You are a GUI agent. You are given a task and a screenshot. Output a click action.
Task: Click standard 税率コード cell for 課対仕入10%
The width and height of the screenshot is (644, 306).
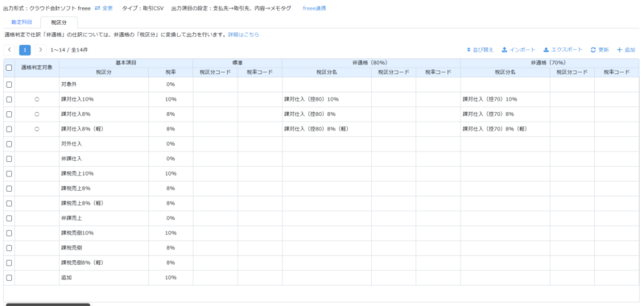(259, 99)
